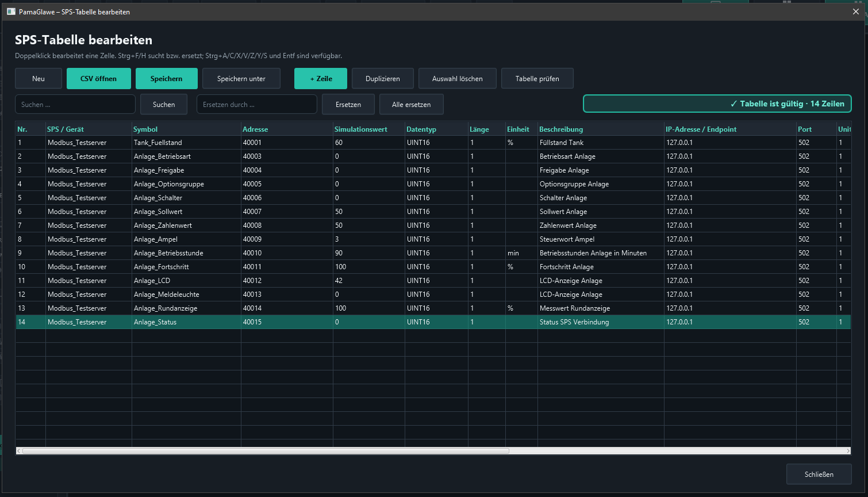The width and height of the screenshot is (868, 497).
Task: Select simulation value 60 cell
Action: pyautogui.click(x=369, y=143)
